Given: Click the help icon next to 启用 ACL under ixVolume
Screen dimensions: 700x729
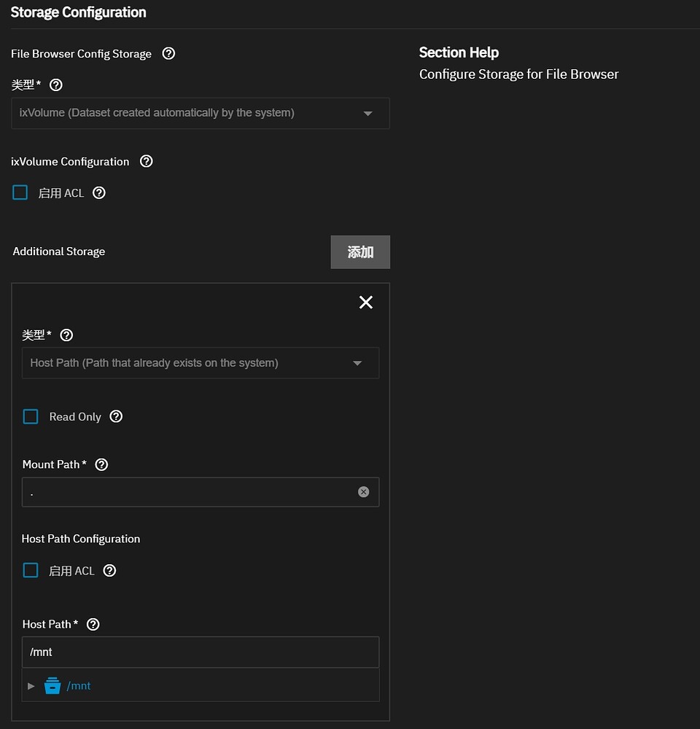Looking at the screenshot, I should (x=98, y=192).
